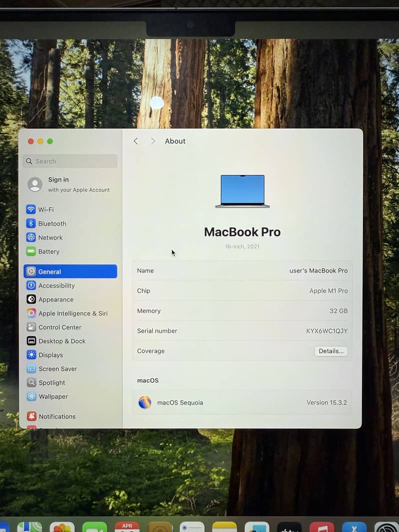Zoom window with green button

[x=50, y=141]
